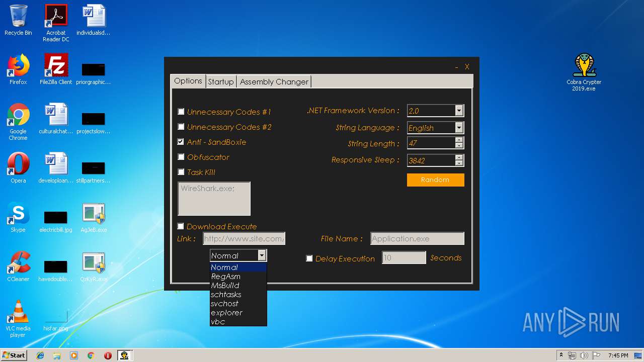Launch CCleaner desktop shortcut
644x362 pixels.
click(18, 266)
